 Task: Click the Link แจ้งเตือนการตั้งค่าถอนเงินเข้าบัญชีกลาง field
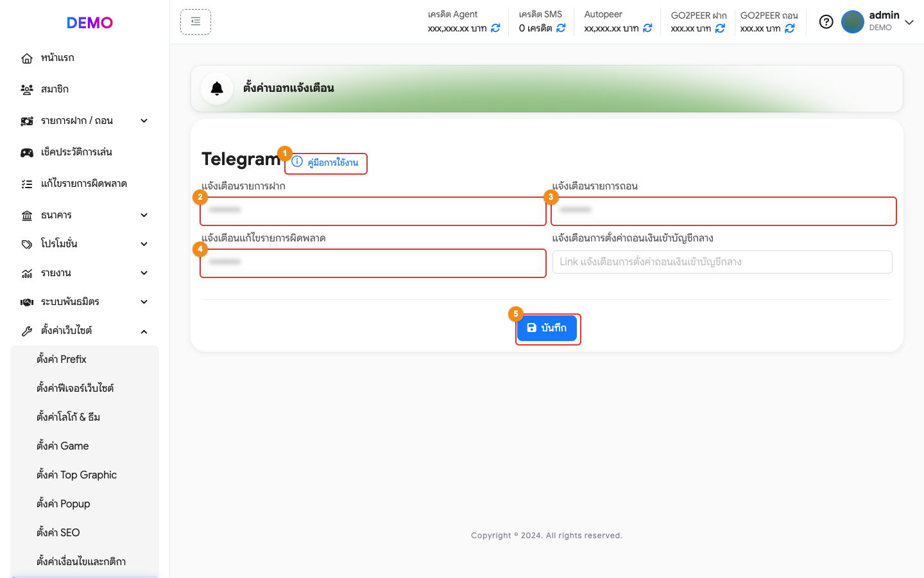[723, 262]
